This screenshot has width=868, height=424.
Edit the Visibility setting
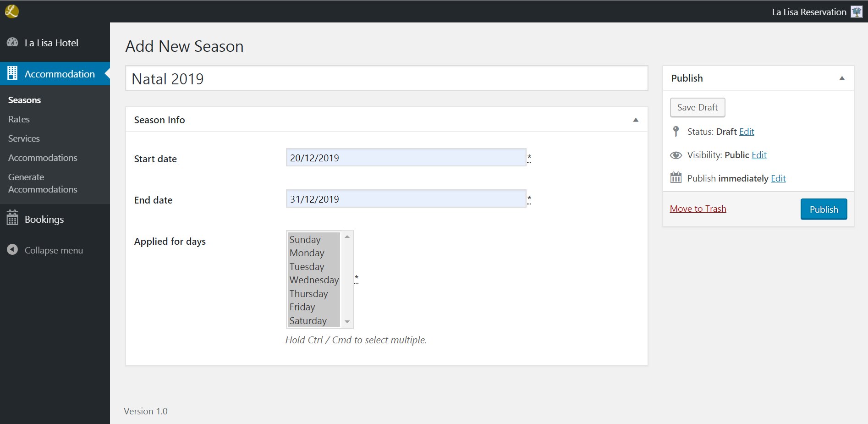(759, 155)
